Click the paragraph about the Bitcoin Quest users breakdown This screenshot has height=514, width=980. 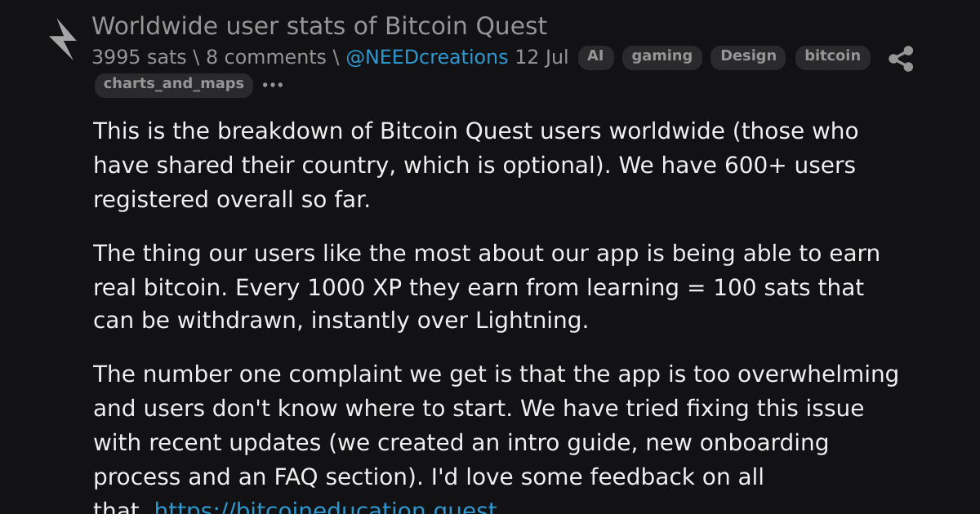(476, 165)
